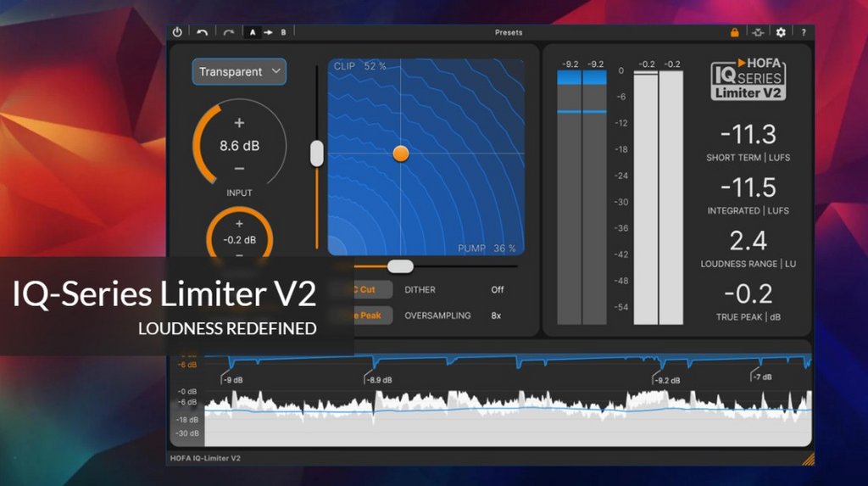Screen dimensions: 868x486
Task: Click the -11.5 integrated LUFS readout
Action: [x=748, y=187]
